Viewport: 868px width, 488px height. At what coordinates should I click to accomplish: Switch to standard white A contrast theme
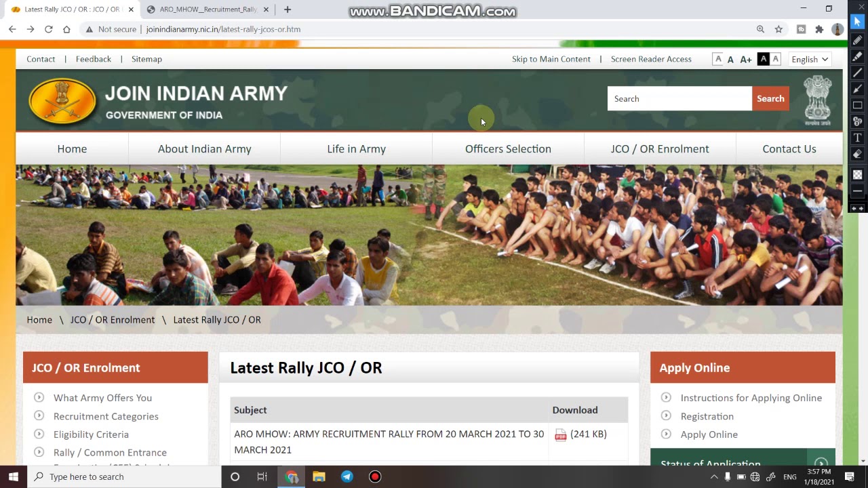coord(776,59)
